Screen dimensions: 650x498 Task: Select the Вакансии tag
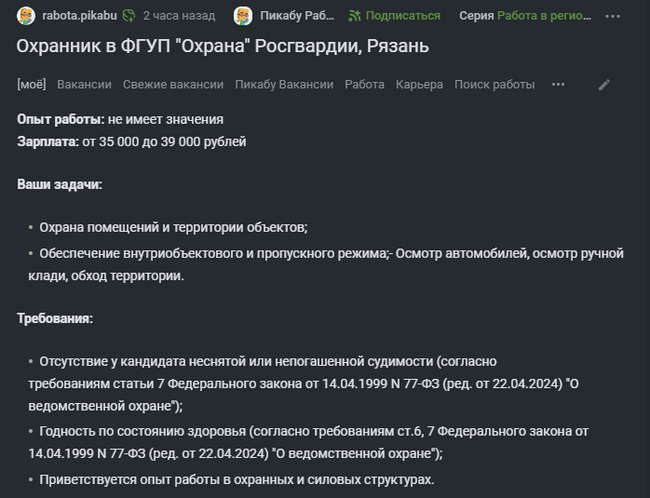84,85
